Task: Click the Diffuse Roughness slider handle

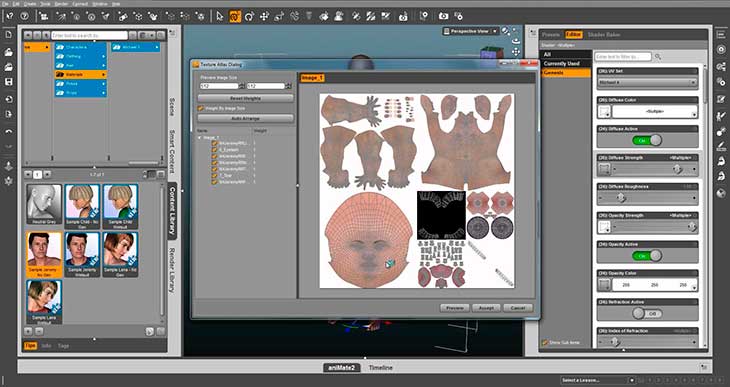Action: click(x=621, y=198)
